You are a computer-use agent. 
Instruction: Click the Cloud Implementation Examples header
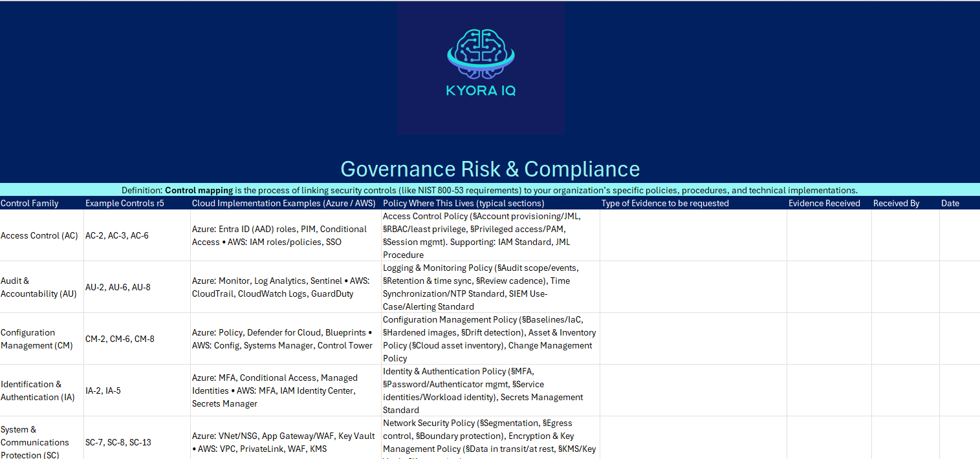[x=283, y=203]
